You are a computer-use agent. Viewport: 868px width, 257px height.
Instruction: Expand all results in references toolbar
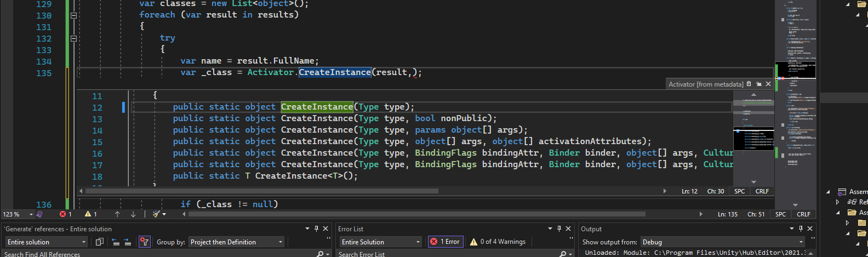pyautogui.click(x=127, y=242)
